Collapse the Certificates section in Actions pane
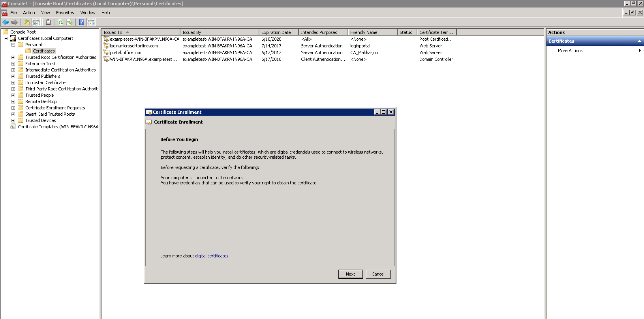The height and width of the screenshot is (319, 644). [639, 41]
